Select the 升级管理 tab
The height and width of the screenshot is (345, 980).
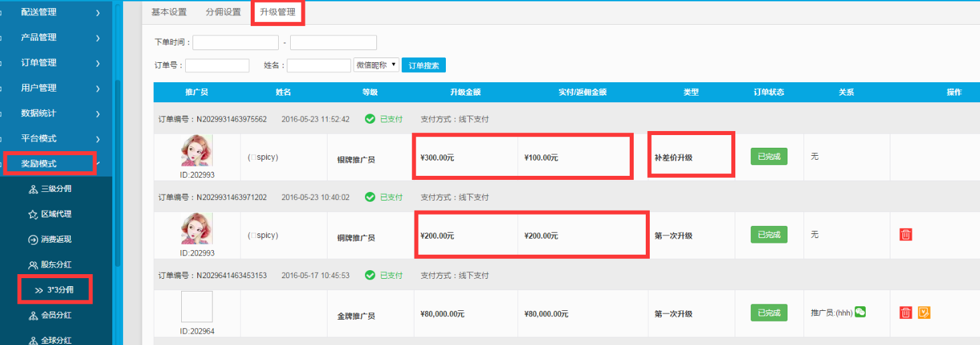pos(277,12)
